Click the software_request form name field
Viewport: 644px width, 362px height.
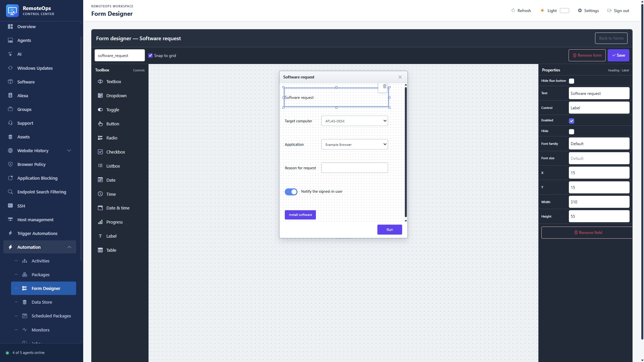pyautogui.click(x=119, y=56)
